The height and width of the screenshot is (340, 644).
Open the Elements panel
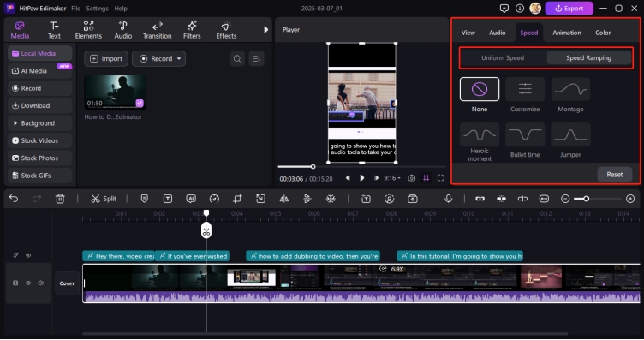point(88,30)
